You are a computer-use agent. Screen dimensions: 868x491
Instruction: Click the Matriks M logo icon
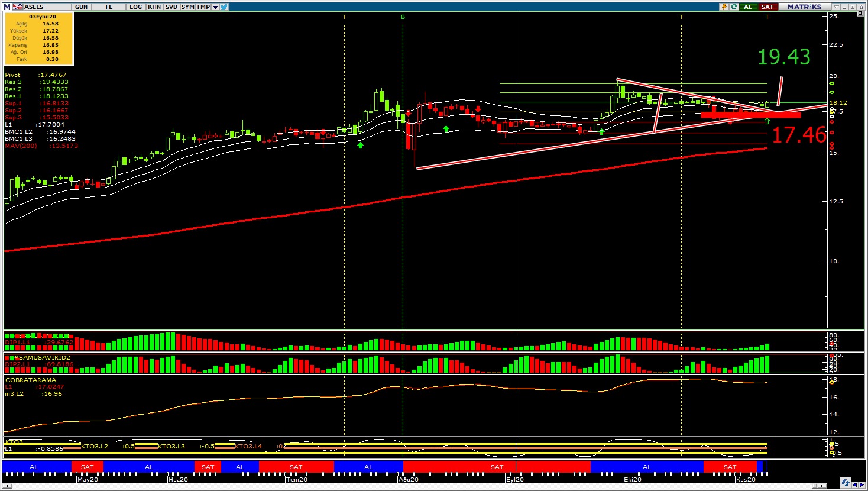7,7
